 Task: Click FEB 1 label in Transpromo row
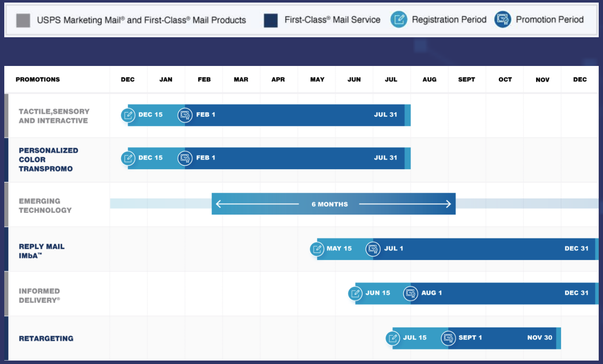[206, 158]
